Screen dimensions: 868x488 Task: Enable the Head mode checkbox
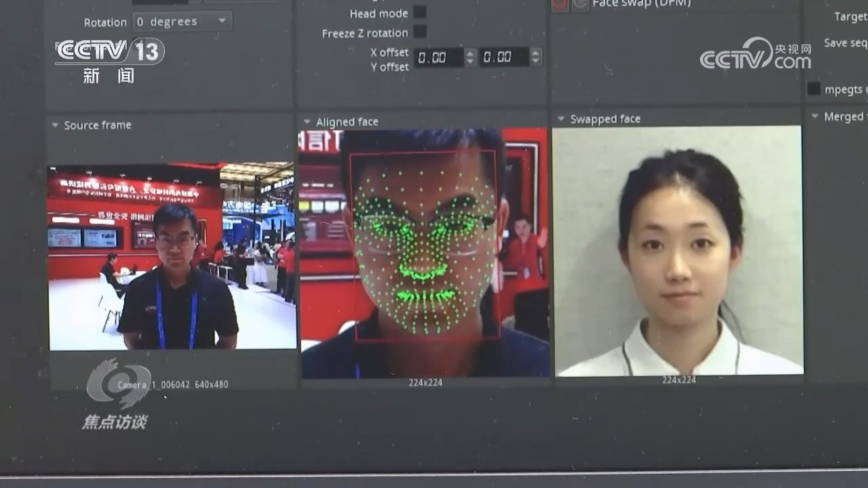(420, 12)
